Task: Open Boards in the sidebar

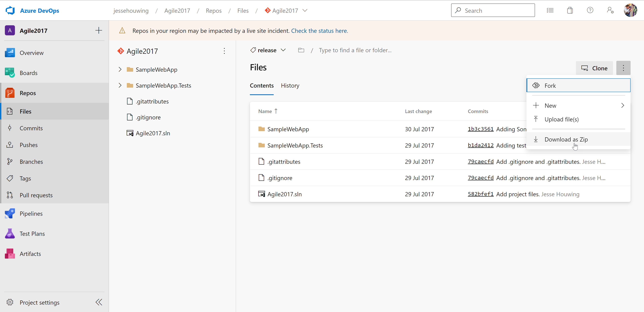Action: coord(55,73)
